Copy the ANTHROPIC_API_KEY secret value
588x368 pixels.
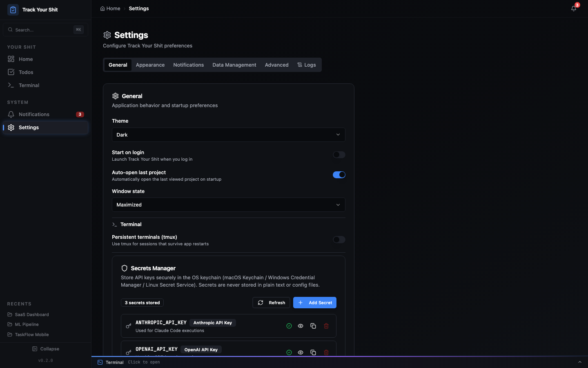pos(313,326)
